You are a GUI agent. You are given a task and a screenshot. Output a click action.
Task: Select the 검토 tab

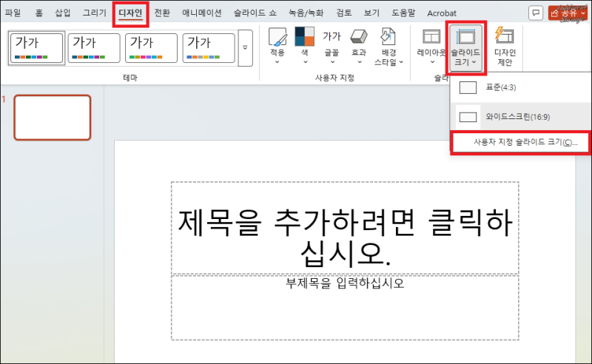(x=344, y=13)
